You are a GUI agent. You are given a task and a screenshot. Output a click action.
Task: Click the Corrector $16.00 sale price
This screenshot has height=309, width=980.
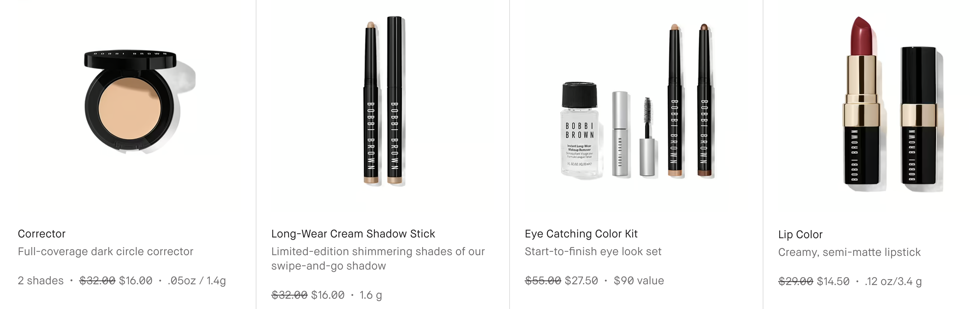click(x=135, y=281)
